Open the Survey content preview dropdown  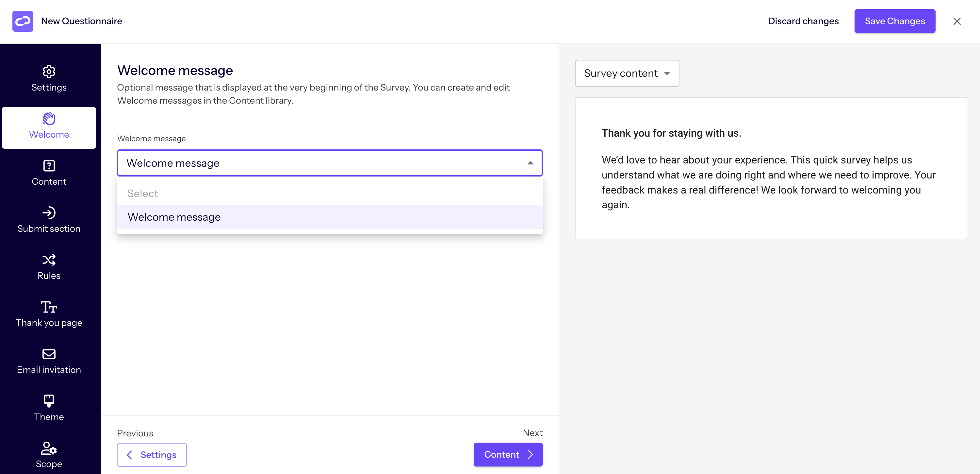(x=627, y=73)
